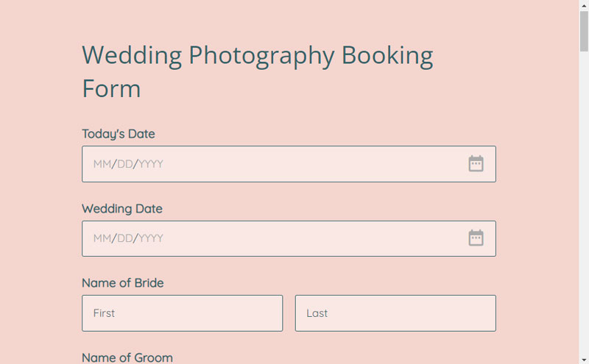Click the MM/DD/YYYY placeholder under Today's Date
Screen dimensions: 589x364
click(128, 164)
